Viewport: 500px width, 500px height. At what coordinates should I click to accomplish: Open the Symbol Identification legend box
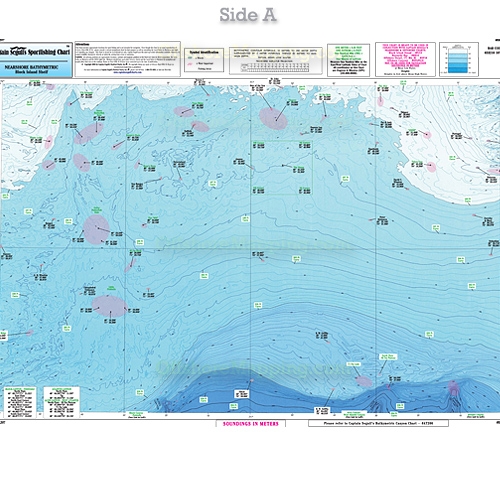pyautogui.click(x=204, y=60)
